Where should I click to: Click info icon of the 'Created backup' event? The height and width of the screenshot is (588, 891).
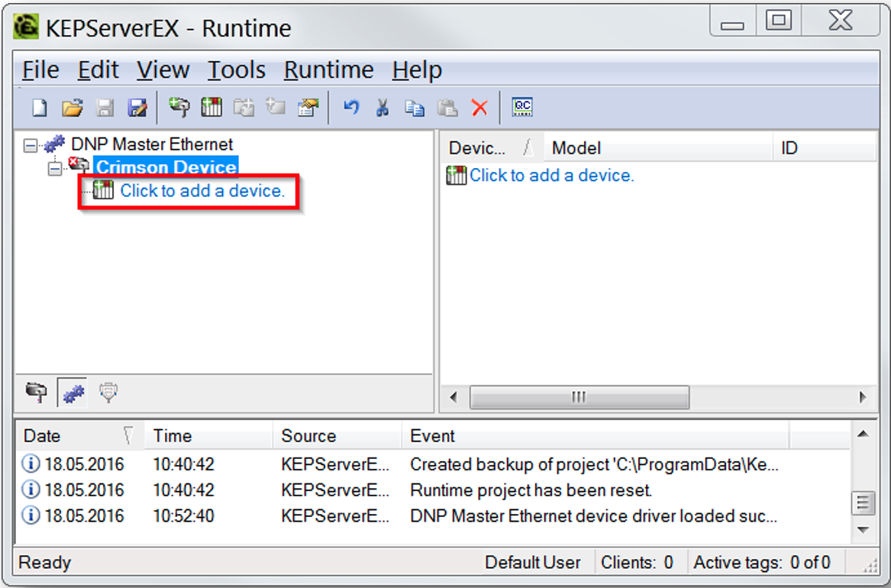pyautogui.click(x=31, y=464)
